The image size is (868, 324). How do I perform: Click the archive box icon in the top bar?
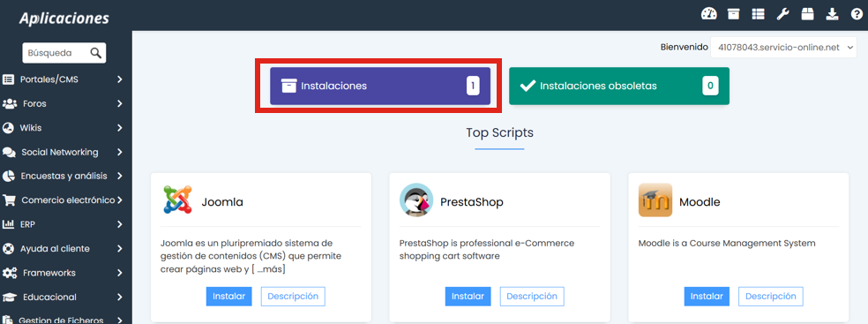[x=734, y=14]
